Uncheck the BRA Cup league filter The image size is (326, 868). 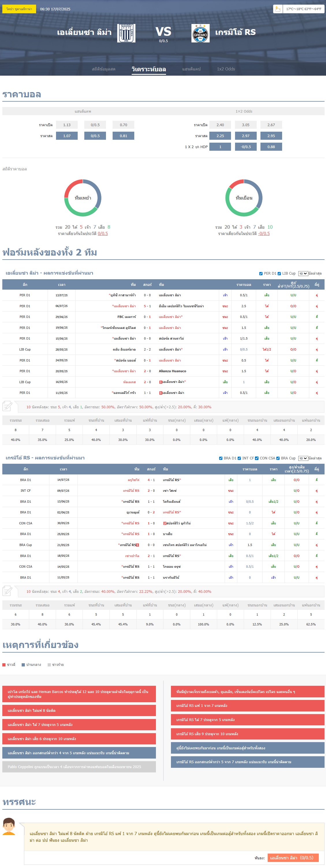click(x=278, y=458)
